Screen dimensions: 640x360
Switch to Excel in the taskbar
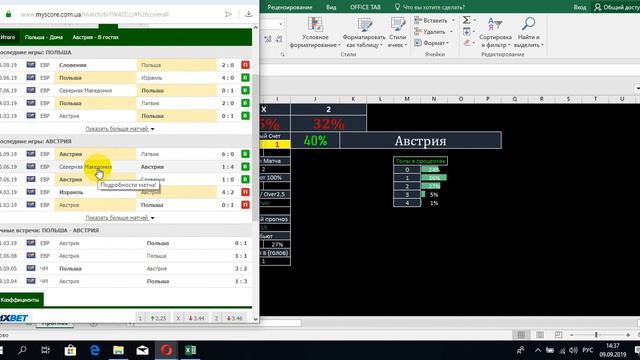pos(190,350)
